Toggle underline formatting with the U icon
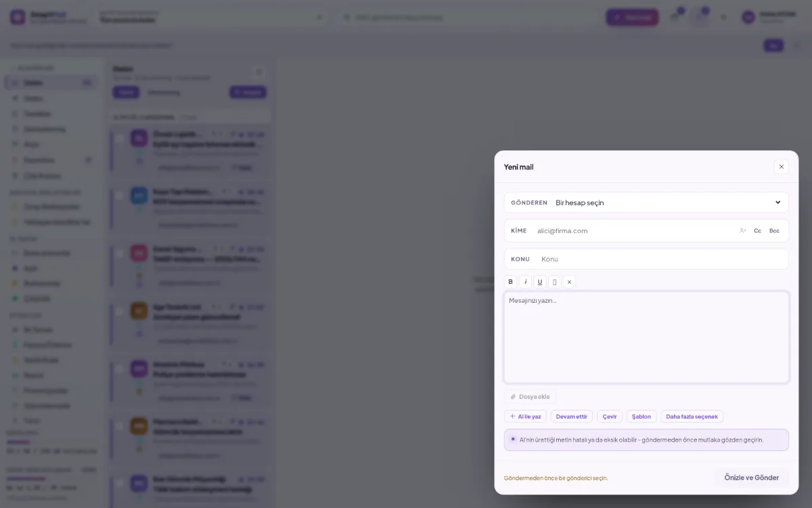 coord(539,282)
